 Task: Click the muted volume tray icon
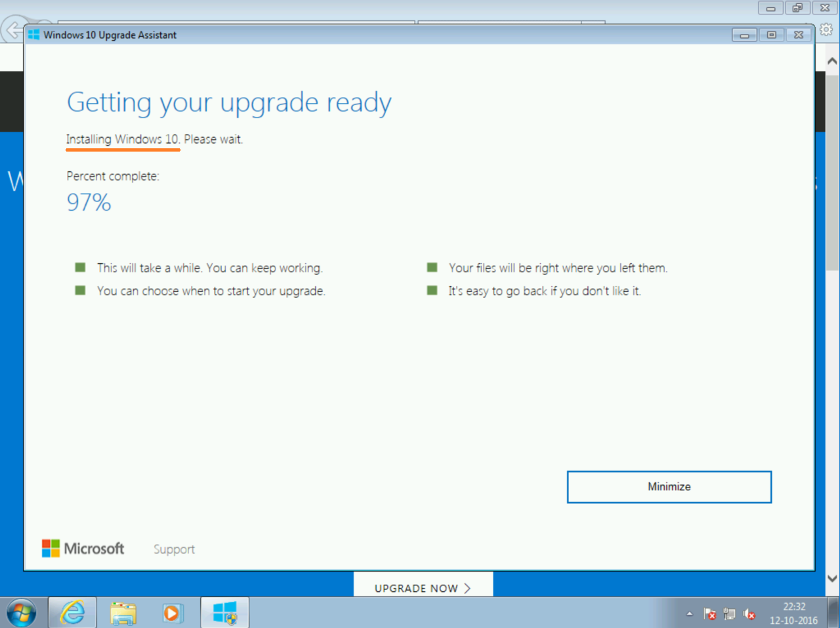pos(749,614)
